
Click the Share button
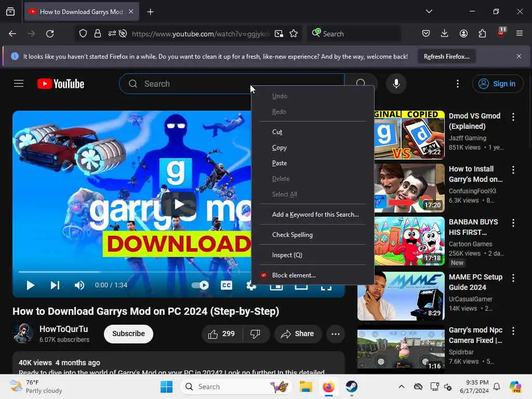[x=298, y=334]
